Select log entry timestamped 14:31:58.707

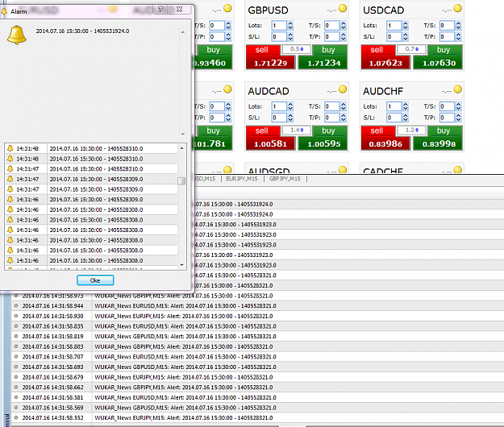(257, 357)
